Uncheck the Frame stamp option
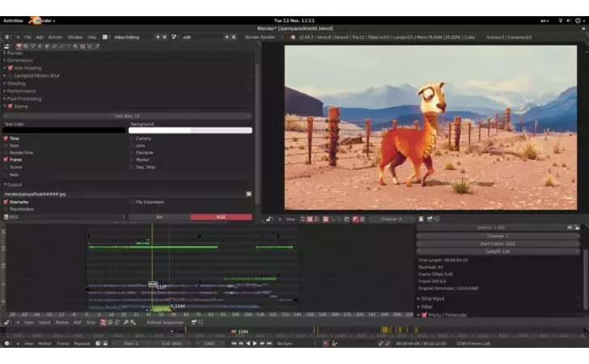 6,159
